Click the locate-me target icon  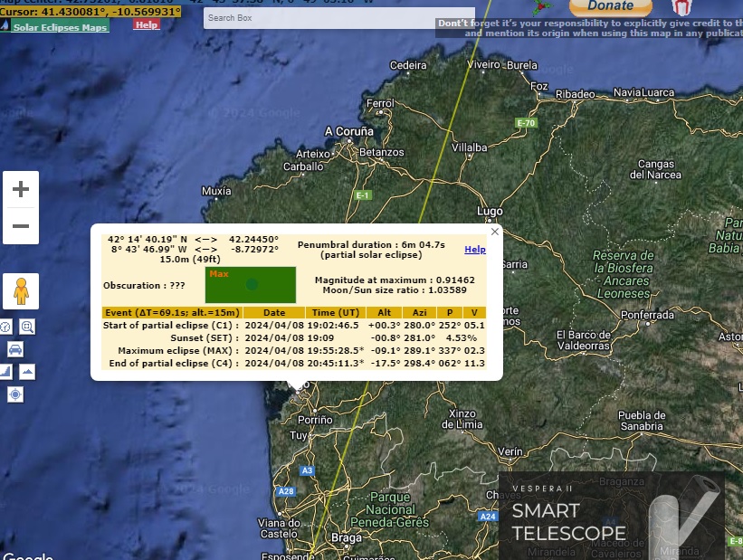pyautogui.click(x=15, y=394)
